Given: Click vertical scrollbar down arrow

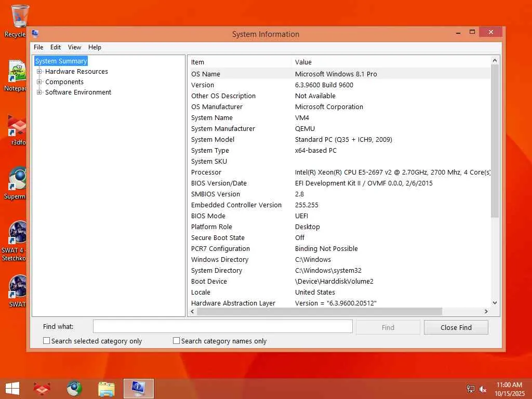Looking at the screenshot, I should 495,303.
